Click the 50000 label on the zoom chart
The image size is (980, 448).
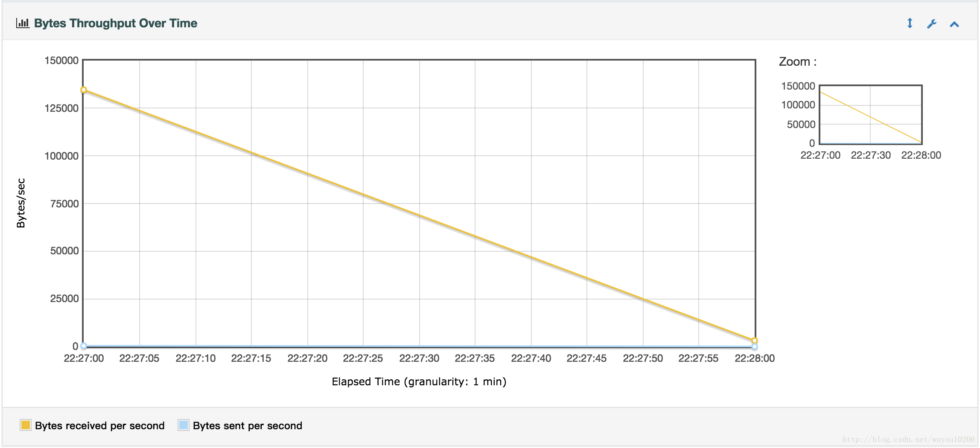[801, 125]
